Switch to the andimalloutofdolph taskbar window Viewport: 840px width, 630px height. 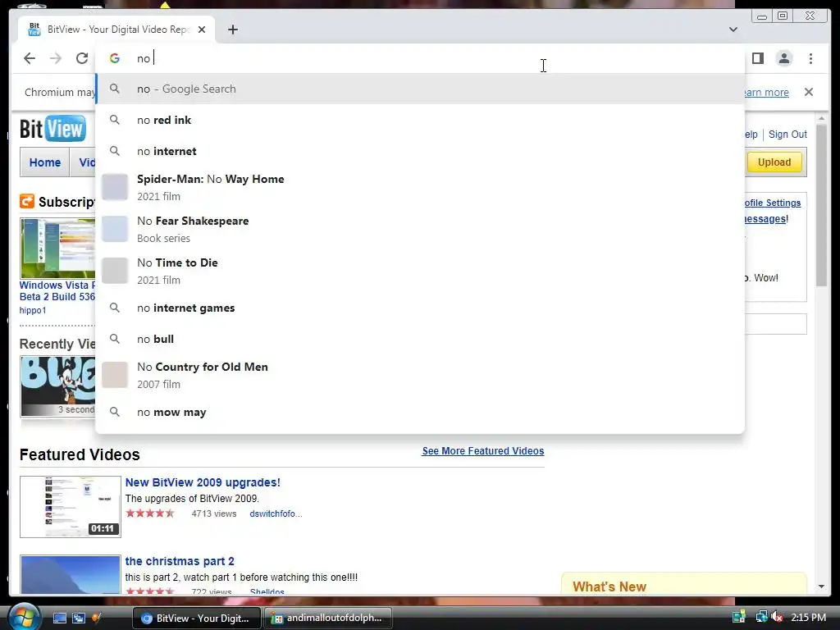click(328, 619)
